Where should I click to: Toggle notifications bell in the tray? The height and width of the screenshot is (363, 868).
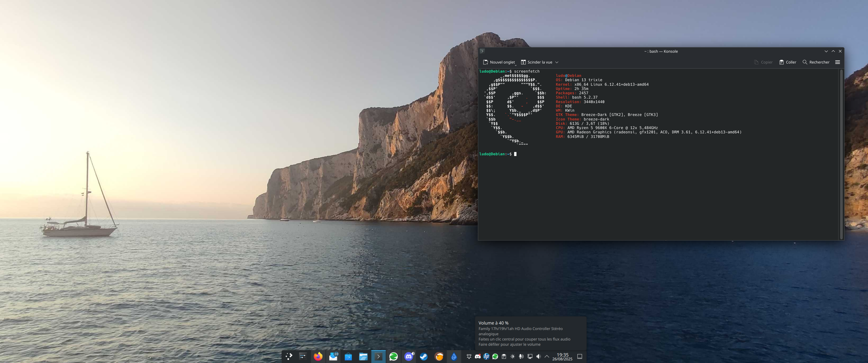point(469,356)
